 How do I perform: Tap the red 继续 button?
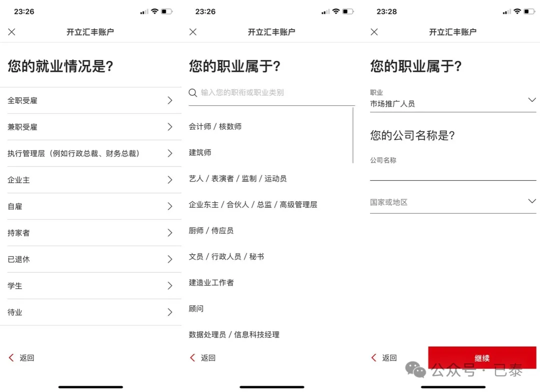coord(482,358)
